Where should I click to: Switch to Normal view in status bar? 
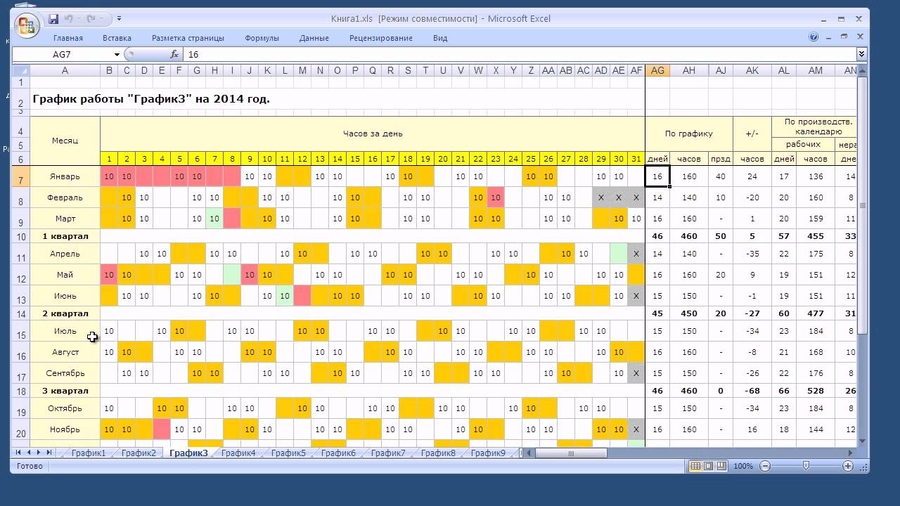[x=694, y=467]
